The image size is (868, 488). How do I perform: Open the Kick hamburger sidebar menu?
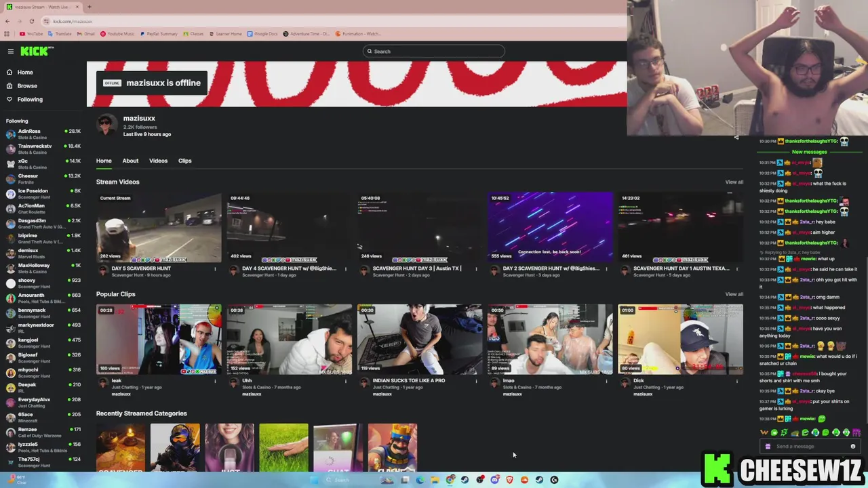pos(11,51)
